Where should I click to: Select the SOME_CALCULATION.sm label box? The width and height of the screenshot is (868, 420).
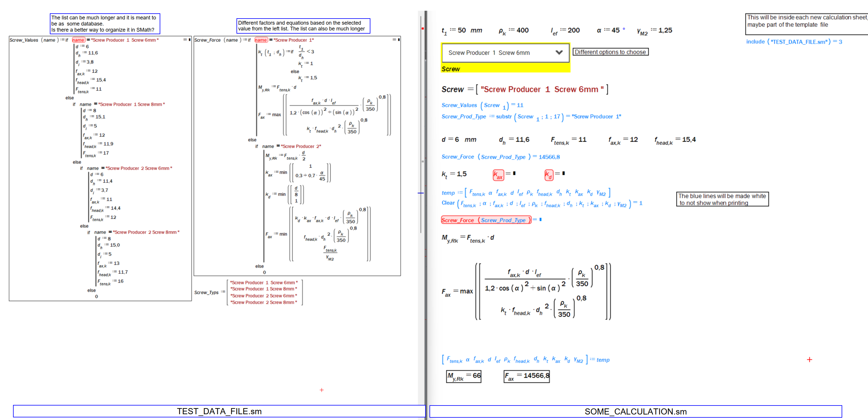click(635, 411)
